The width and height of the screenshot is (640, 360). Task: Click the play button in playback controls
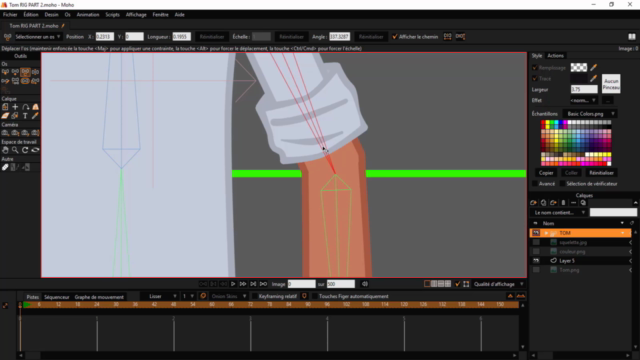point(233,284)
